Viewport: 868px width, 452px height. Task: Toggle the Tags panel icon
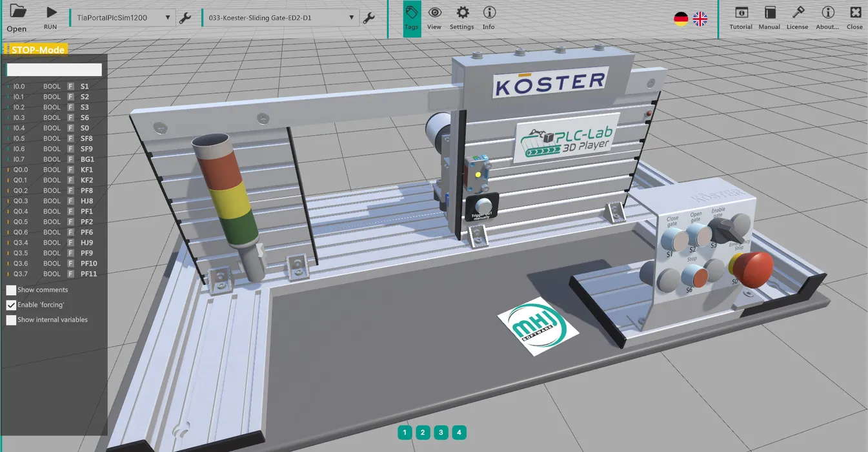pos(412,18)
